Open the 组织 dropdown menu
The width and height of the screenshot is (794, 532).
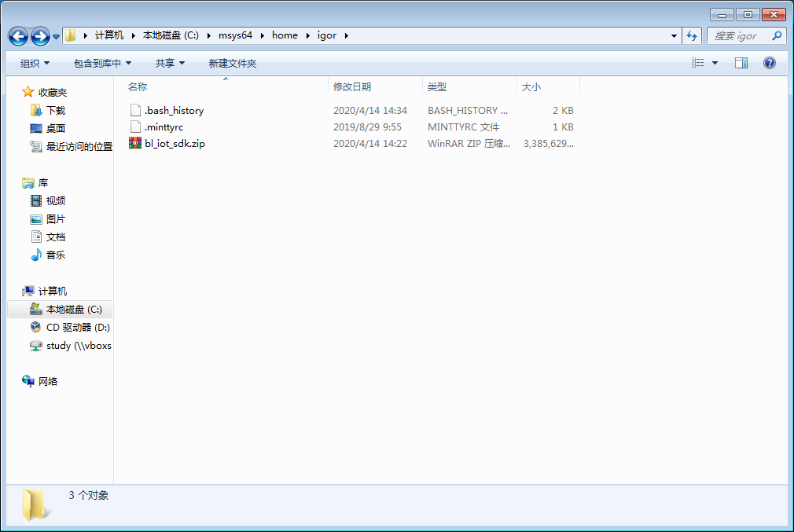point(35,63)
